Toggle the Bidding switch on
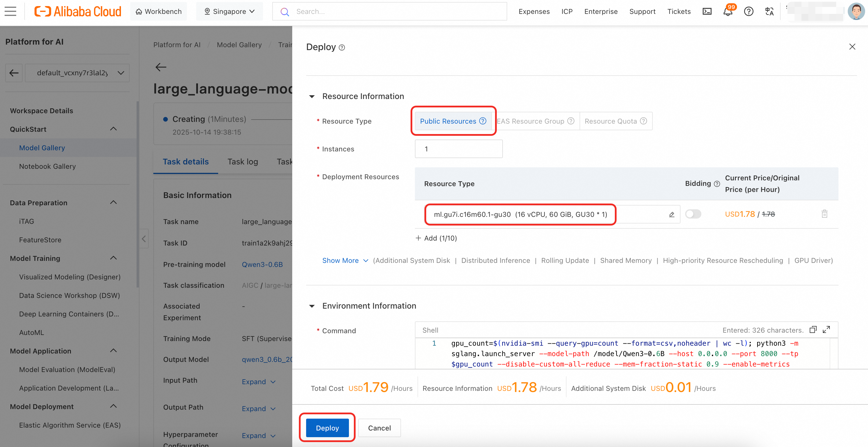 point(693,214)
